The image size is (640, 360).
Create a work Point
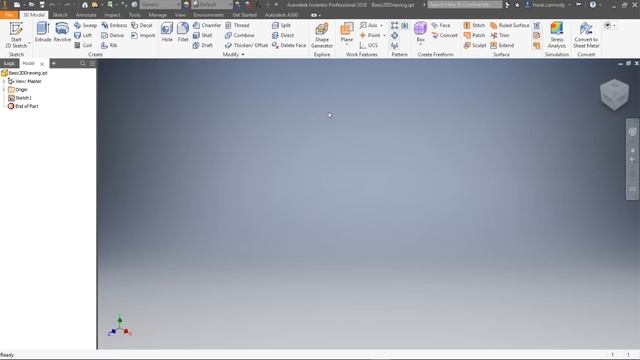coord(370,36)
